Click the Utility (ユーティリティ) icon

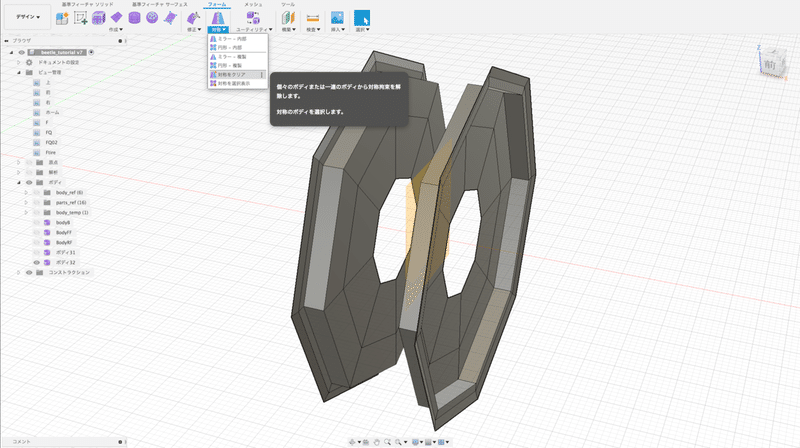[x=253, y=18]
